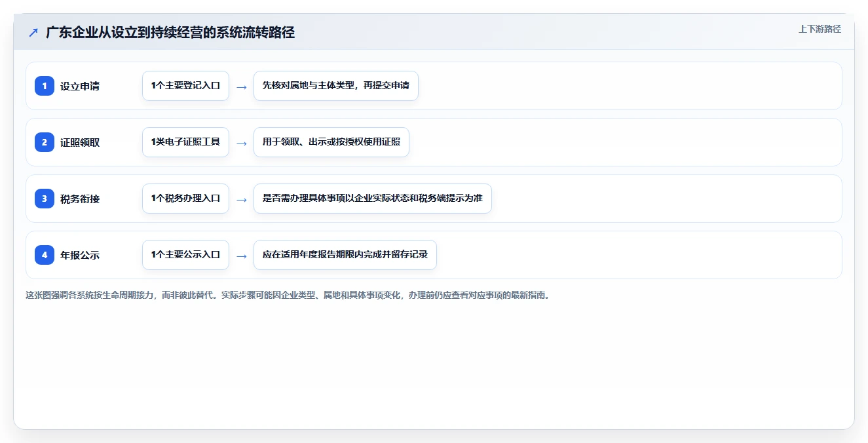This screenshot has height=443, width=868.
Task: Click the box about 企业实际状态和税务端提示
Action: [x=373, y=199]
